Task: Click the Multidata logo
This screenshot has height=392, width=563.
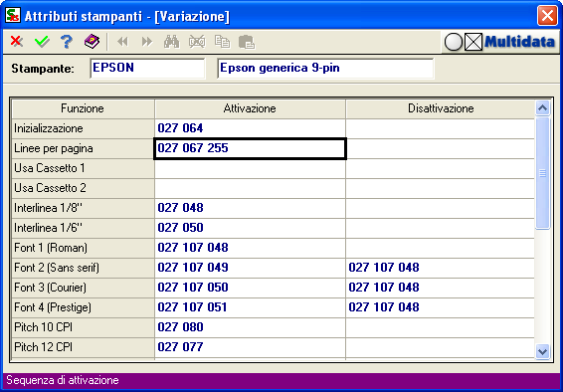Action: click(519, 42)
